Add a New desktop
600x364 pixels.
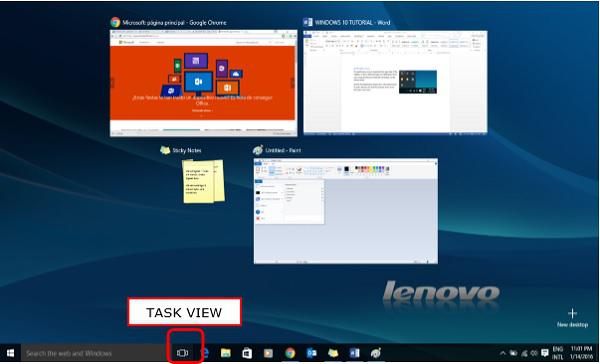tap(572, 318)
